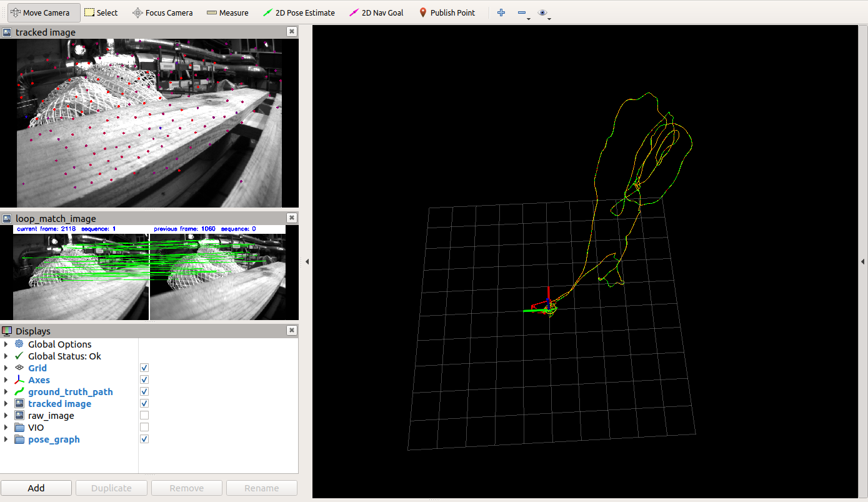Activate the 2D Nav Goal tool
Viewport: 868px width, 502px height.
point(376,13)
